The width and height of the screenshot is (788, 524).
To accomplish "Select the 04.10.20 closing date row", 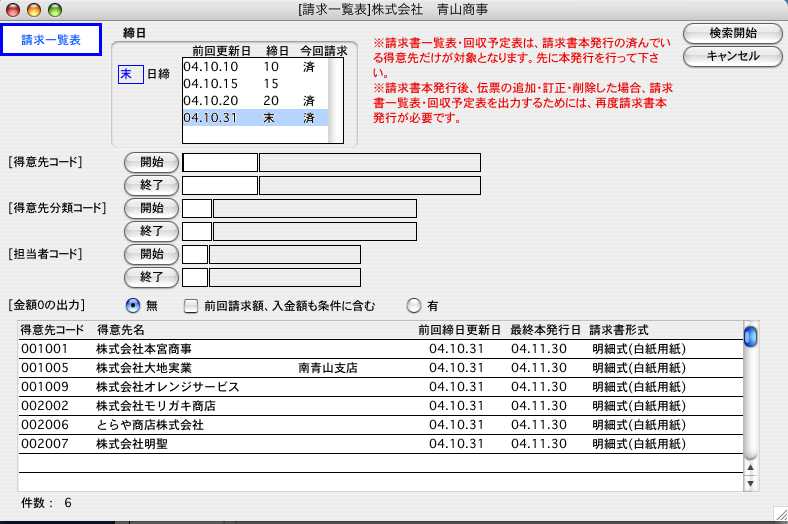I will tap(255, 101).
